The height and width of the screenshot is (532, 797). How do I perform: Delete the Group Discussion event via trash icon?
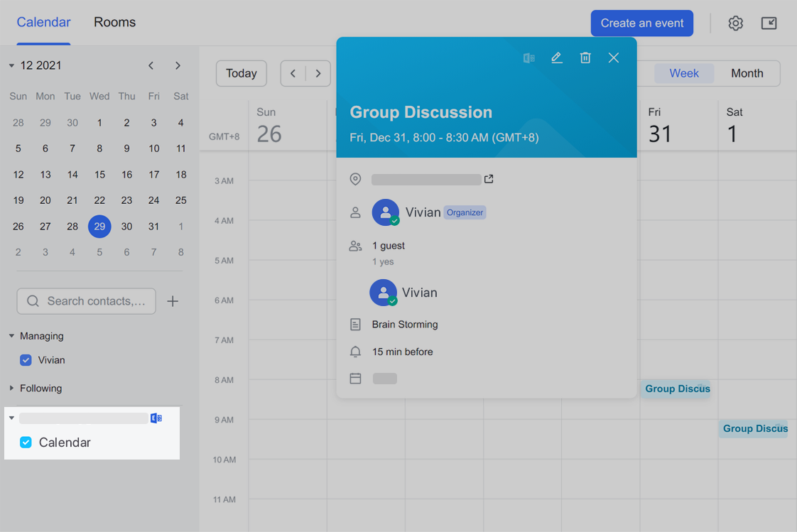pyautogui.click(x=585, y=58)
